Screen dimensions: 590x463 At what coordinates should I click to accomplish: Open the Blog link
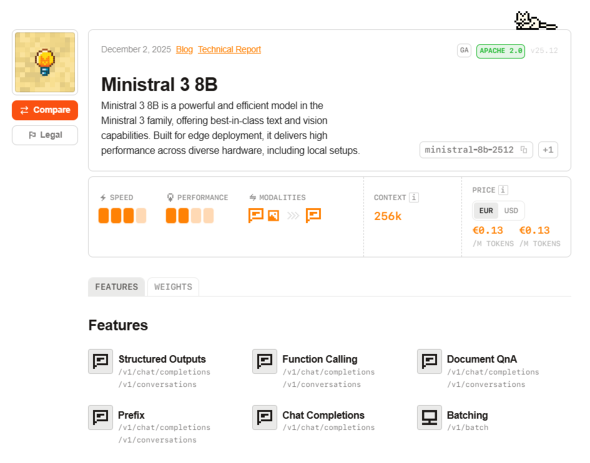click(184, 50)
